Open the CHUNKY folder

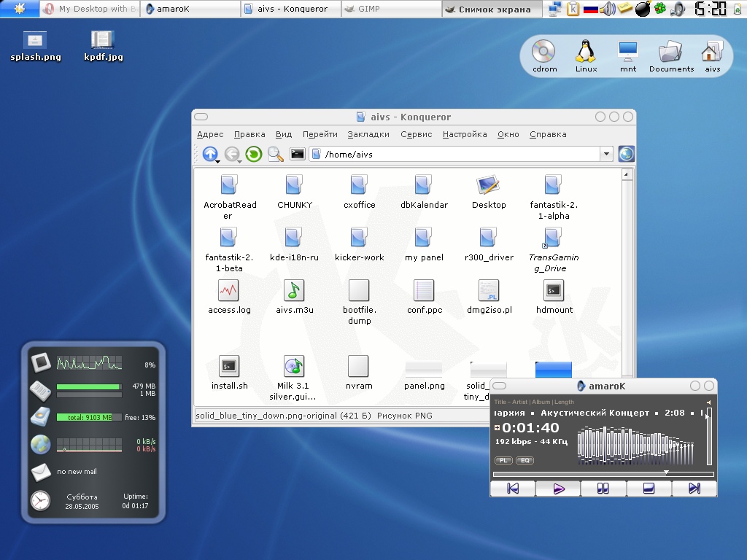[295, 192]
